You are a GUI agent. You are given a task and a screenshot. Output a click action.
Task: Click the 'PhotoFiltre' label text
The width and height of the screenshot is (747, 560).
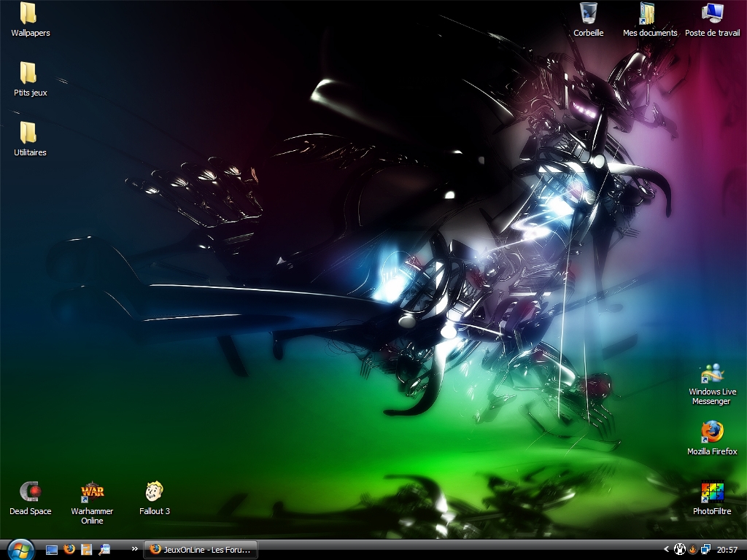[712, 511]
